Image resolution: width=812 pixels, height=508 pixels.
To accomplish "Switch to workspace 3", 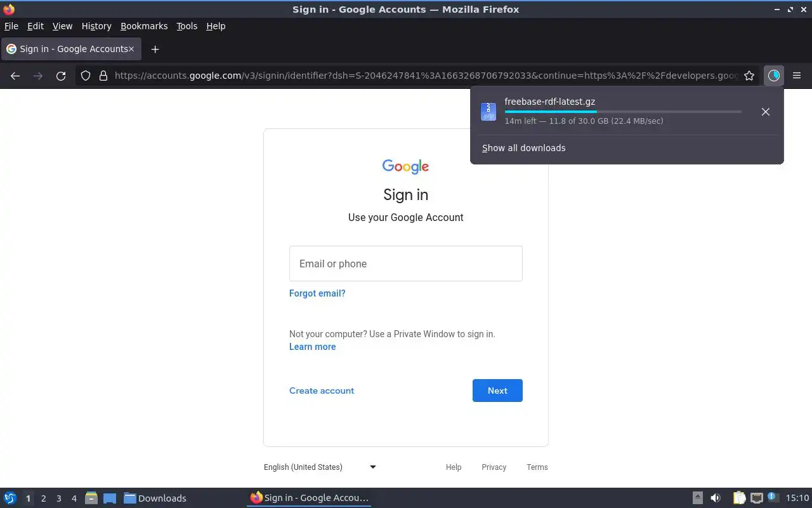I will click(58, 498).
